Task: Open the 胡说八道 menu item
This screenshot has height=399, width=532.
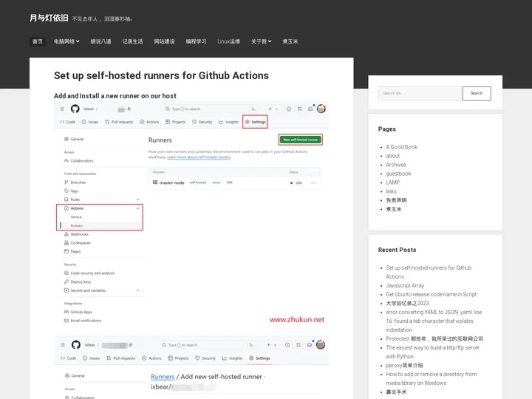Action: 100,41
